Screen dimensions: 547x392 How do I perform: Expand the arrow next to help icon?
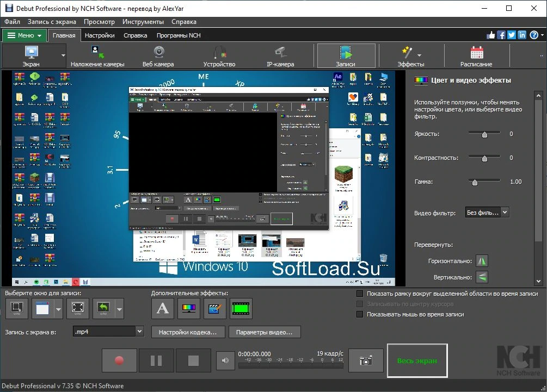pos(542,35)
